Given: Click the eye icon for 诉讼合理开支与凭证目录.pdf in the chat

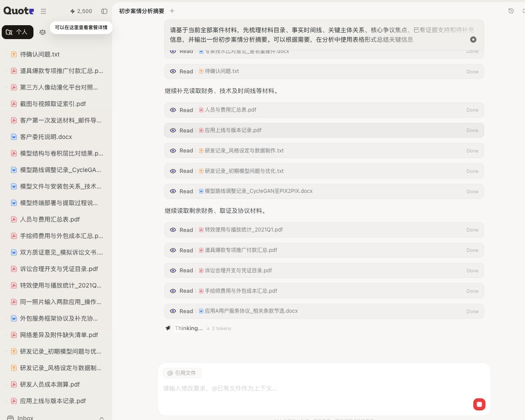Looking at the screenshot, I should click(x=173, y=271).
